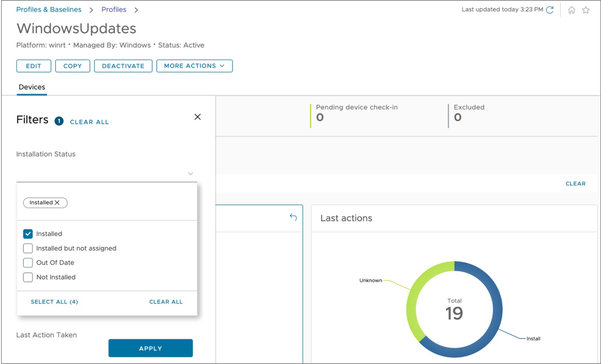Open the More Actions dropdown

click(194, 66)
